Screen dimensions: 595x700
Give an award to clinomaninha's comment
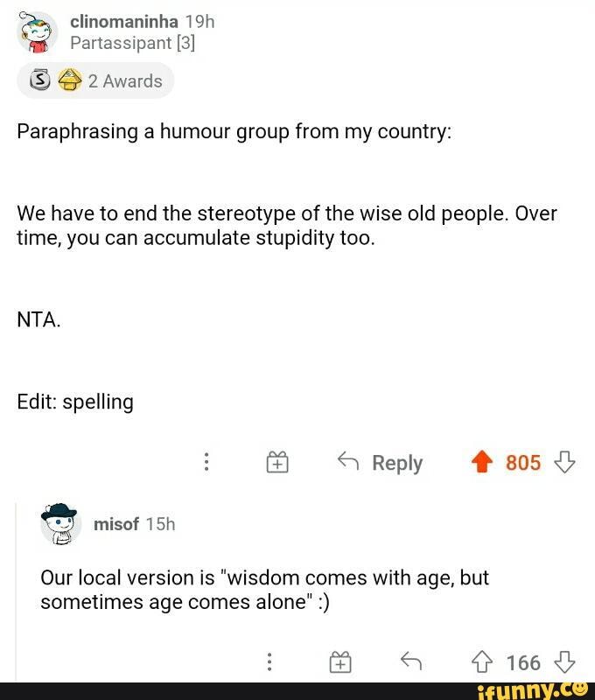coord(276,462)
